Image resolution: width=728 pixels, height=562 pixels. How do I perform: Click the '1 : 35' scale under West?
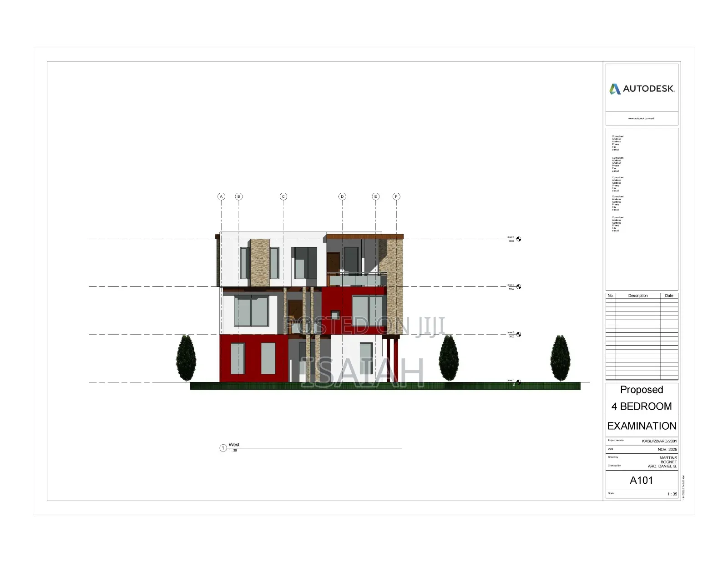pos(233,451)
